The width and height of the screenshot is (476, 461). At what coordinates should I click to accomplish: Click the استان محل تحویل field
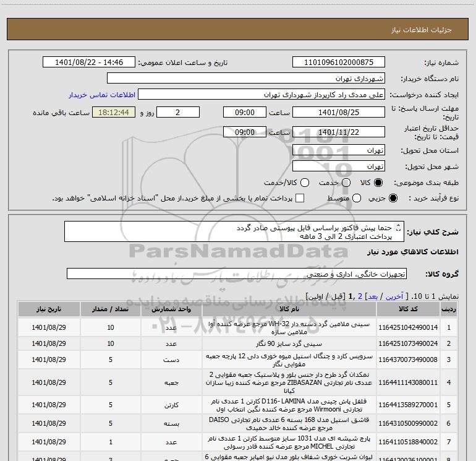[x=339, y=150]
